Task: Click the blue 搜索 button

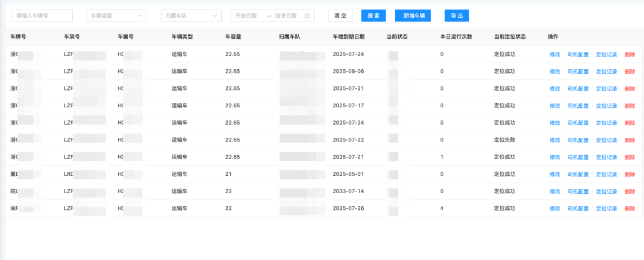Action: click(374, 16)
